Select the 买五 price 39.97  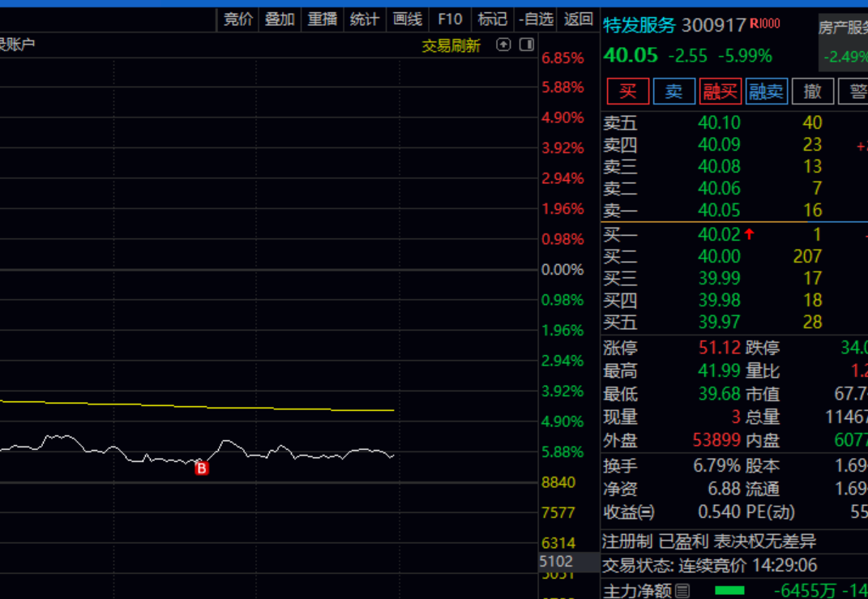(x=719, y=322)
